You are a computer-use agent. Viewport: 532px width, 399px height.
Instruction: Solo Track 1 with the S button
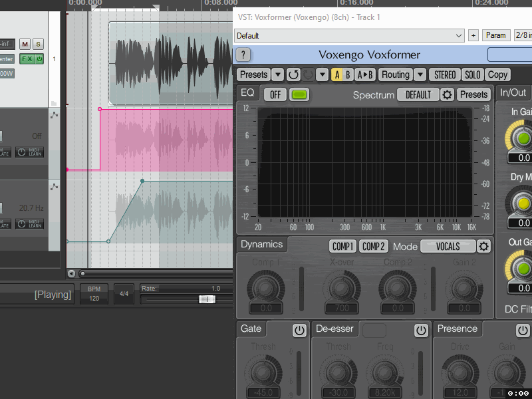coord(38,44)
